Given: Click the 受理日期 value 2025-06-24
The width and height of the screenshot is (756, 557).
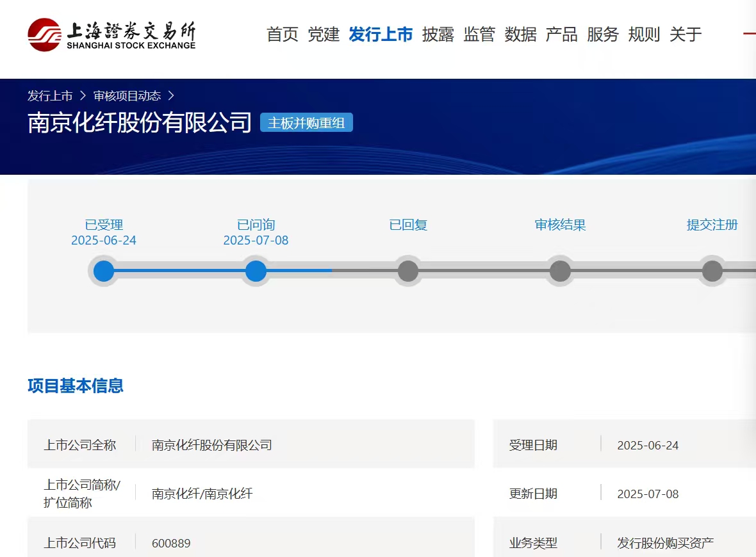Looking at the screenshot, I should pyautogui.click(x=648, y=446).
